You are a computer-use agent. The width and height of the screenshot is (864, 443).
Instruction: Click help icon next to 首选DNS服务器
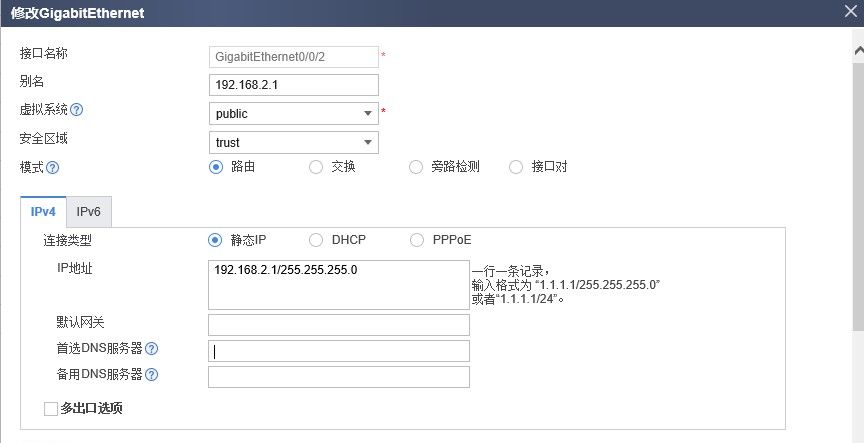(x=152, y=349)
